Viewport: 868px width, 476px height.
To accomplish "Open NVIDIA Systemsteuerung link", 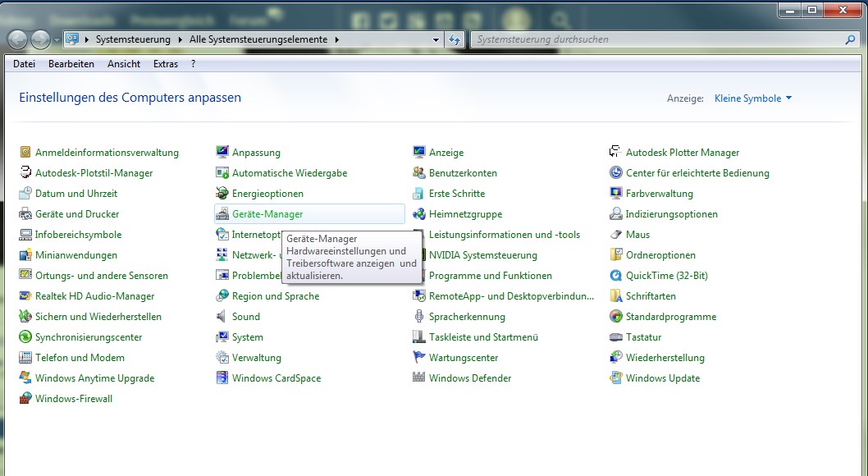I will [482, 255].
